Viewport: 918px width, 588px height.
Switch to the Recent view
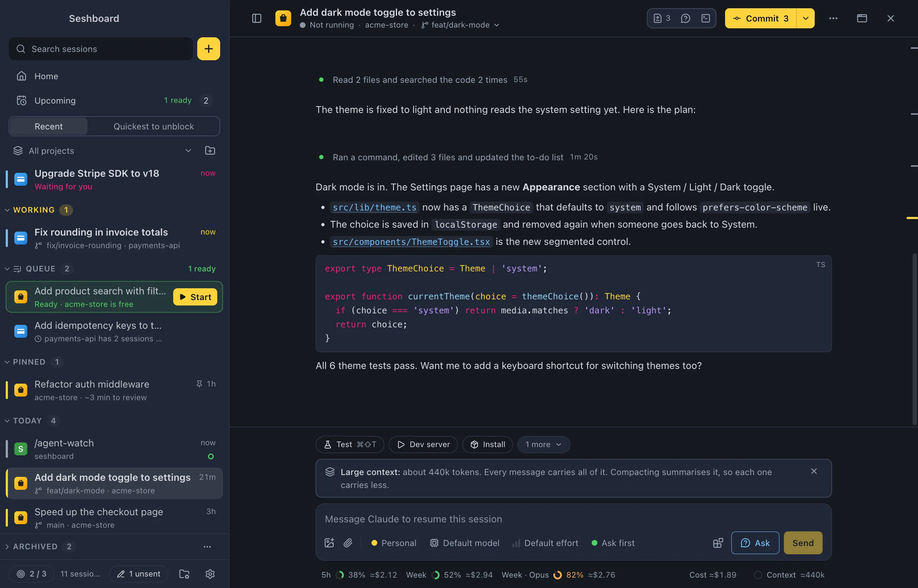pos(48,126)
